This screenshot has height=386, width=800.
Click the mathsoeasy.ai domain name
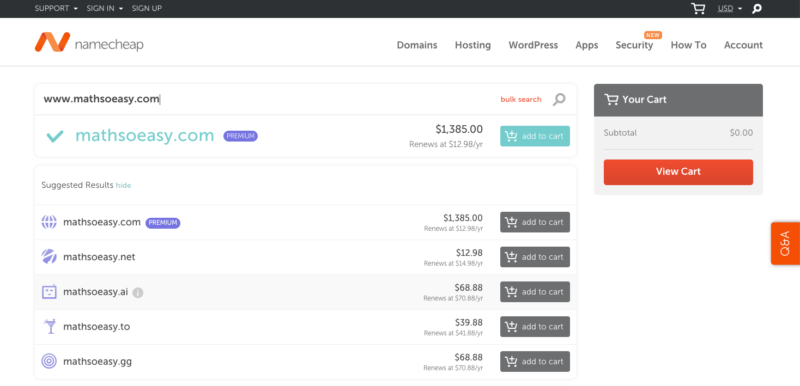click(x=95, y=292)
